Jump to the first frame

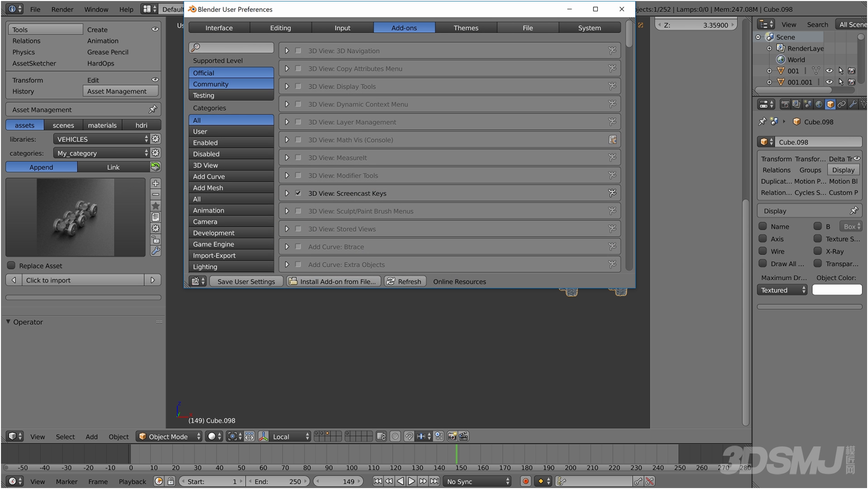pyautogui.click(x=377, y=481)
